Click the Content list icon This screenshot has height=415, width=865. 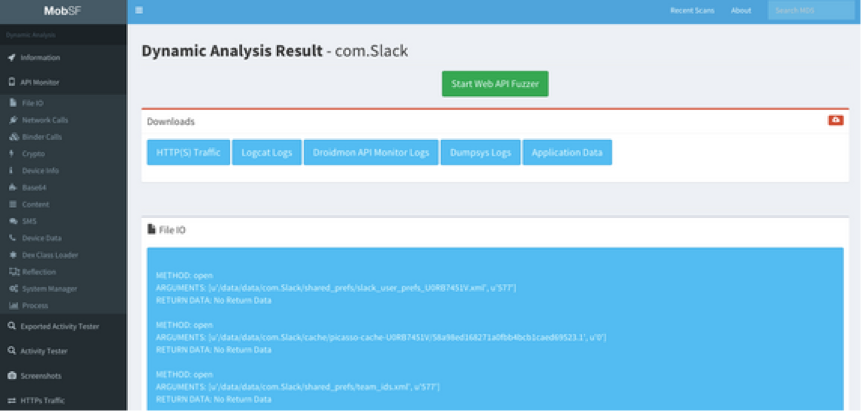click(13, 204)
